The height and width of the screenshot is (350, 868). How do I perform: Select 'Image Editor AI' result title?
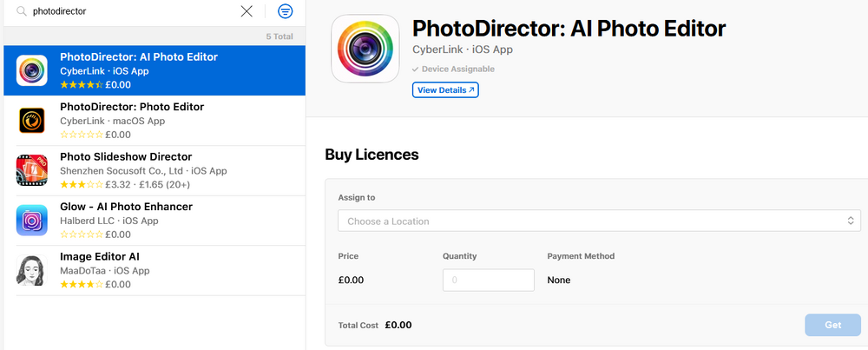point(100,256)
